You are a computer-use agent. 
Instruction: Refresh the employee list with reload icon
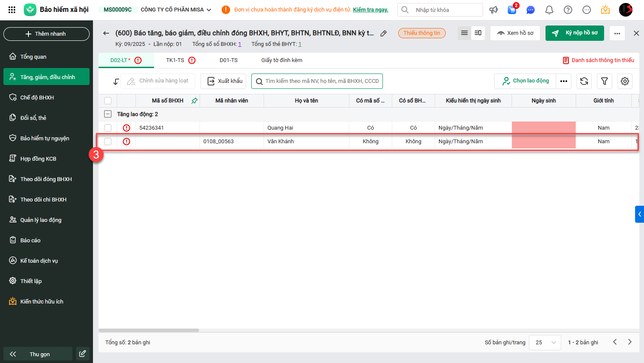point(584,81)
